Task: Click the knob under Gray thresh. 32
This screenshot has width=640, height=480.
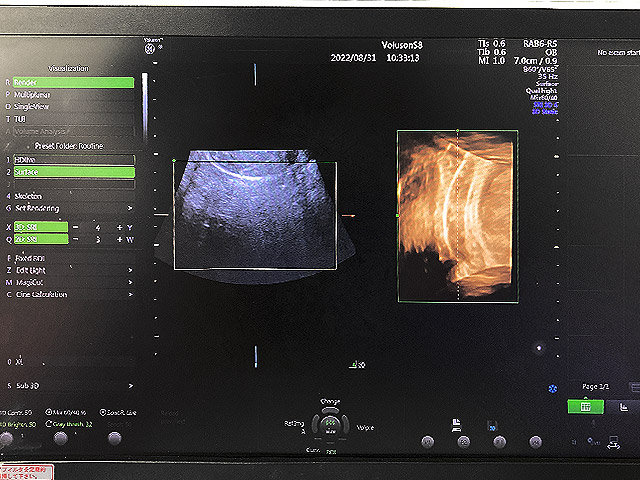Action: [x=61, y=438]
